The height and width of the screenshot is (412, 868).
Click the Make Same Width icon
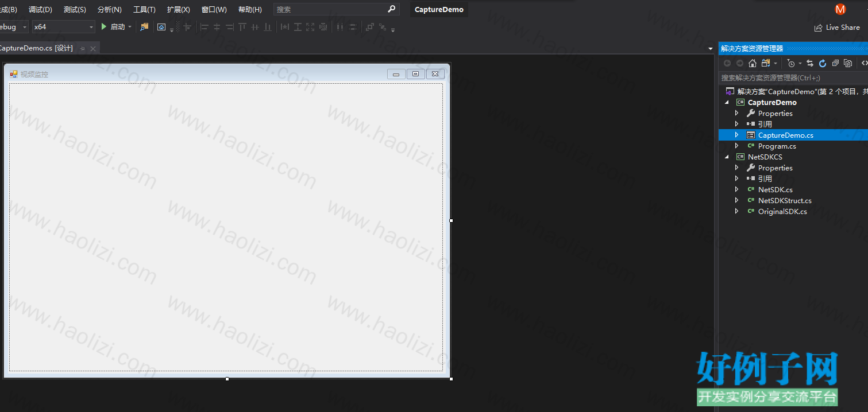coord(285,27)
